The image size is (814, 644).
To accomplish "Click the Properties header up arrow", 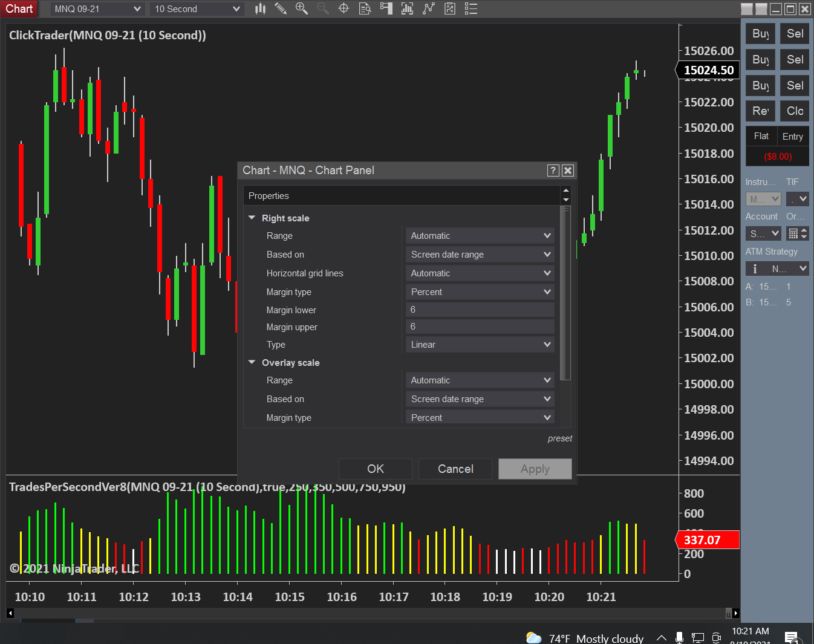I will [566, 190].
